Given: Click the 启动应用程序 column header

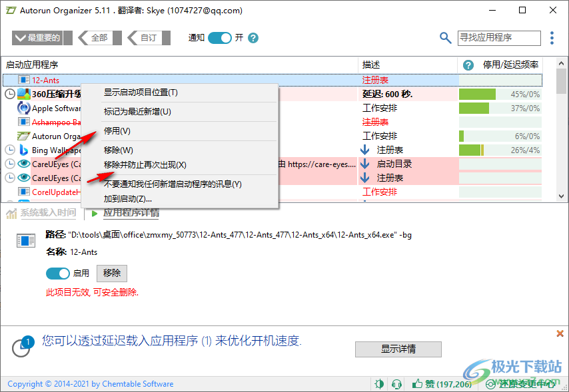Looking at the screenshot, I should point(181,65).
